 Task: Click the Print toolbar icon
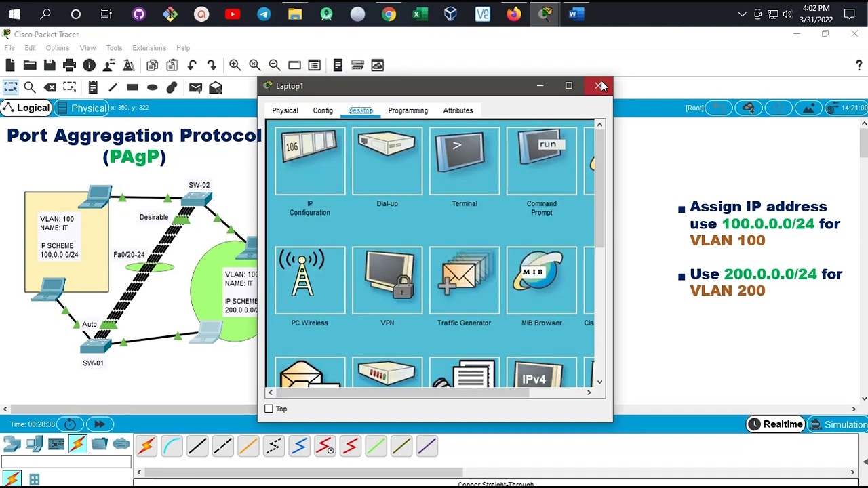[x=69, y=65]
